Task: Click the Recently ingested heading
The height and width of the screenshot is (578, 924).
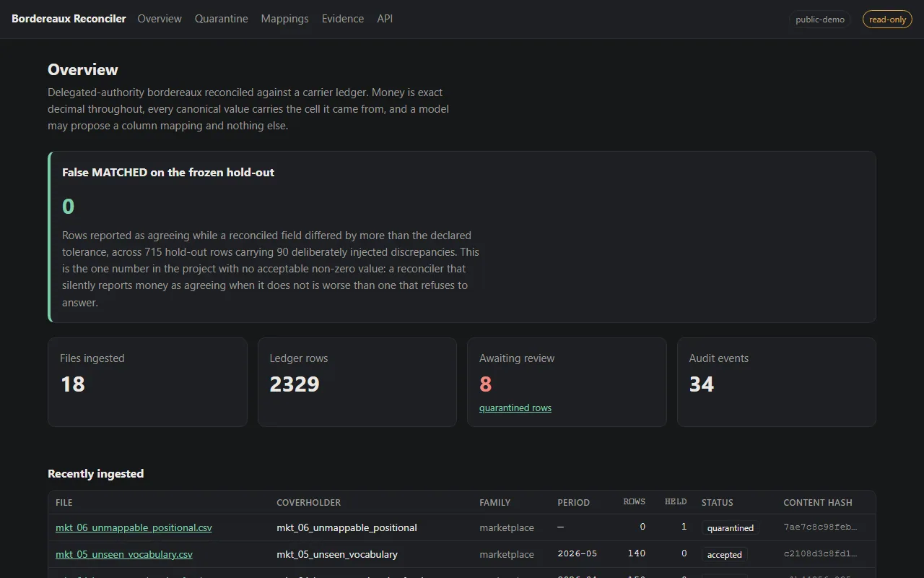Action: [x=96, y=473]
